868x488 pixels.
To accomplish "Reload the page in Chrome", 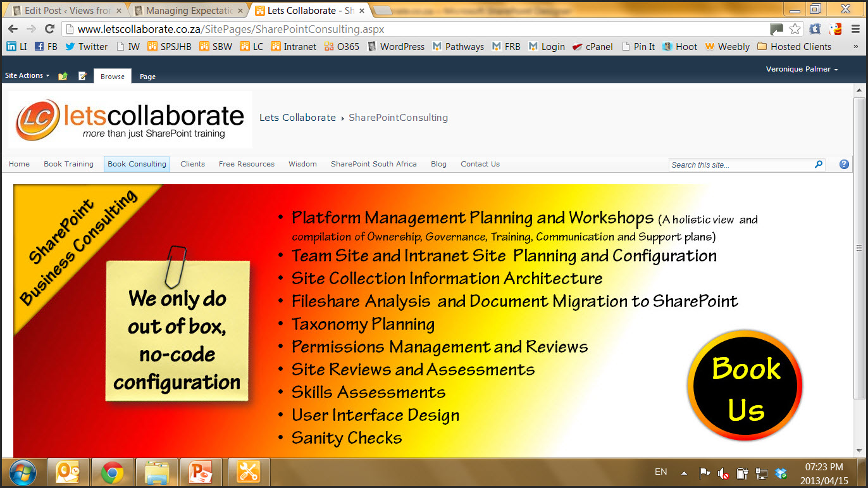I will [x=49, y=29].
